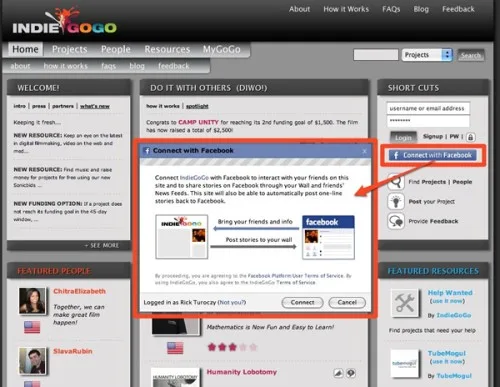This screenshot has width=500, height=387.
Task: Open the Projects tab
Action: click(x=70, y=49)
